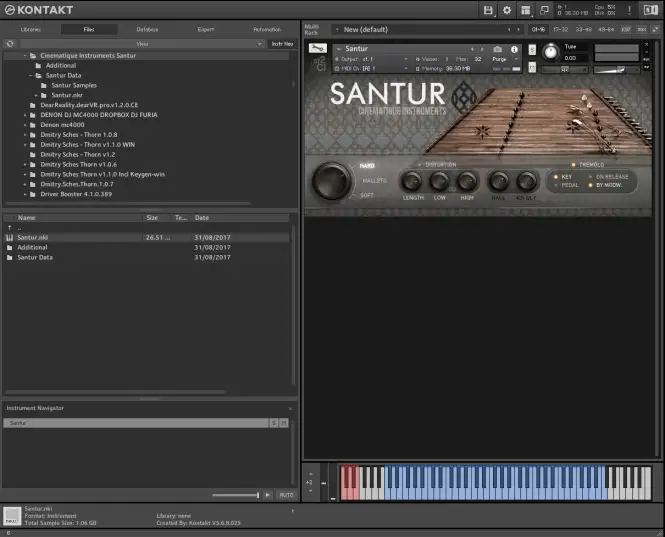
Task: Open the New (default) multi dropdown arrow
Action: tap(337, 30)
